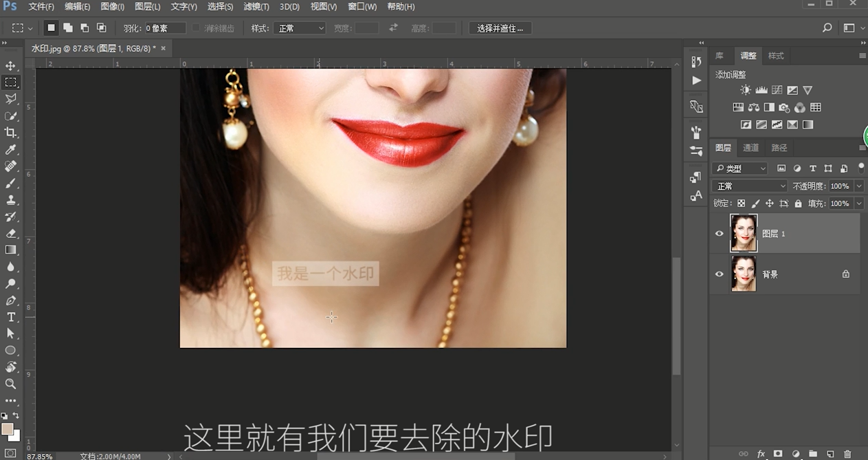Add a Color Balance adjustment

754,107
